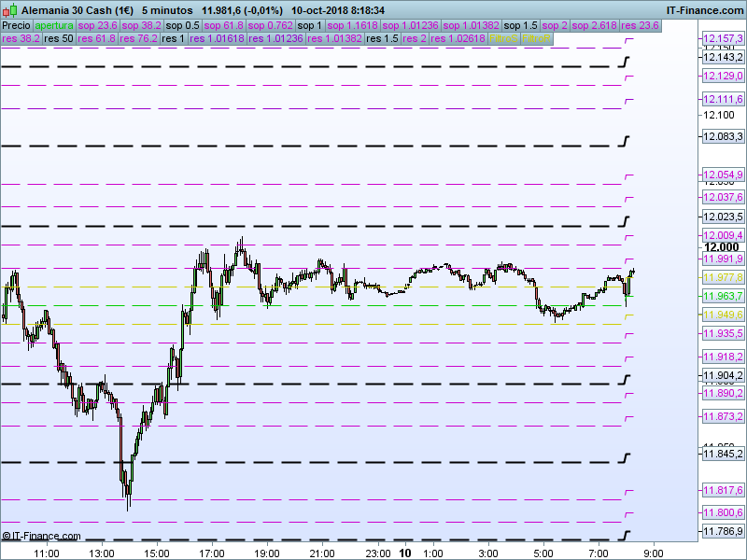747x560 pixels.
Task: Click the res 1.01236 legend label
Action: [x=275, y=38]
